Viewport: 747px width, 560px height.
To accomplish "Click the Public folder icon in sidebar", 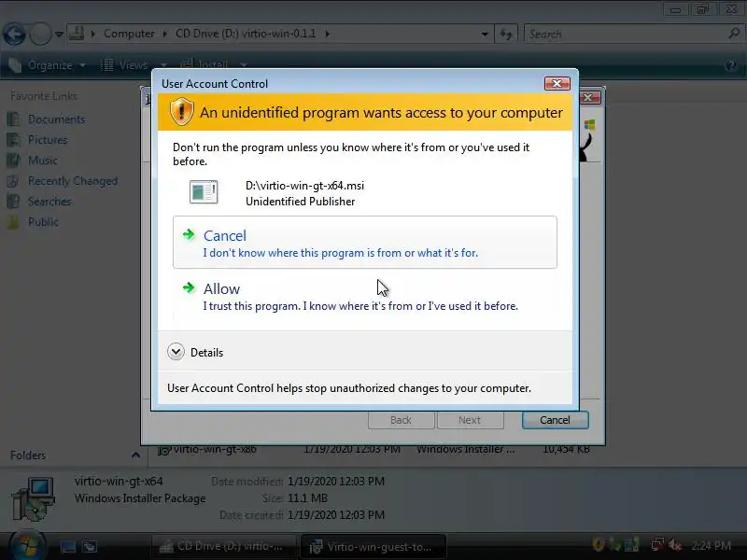I will pyautogui.click(x=14, y=222).
